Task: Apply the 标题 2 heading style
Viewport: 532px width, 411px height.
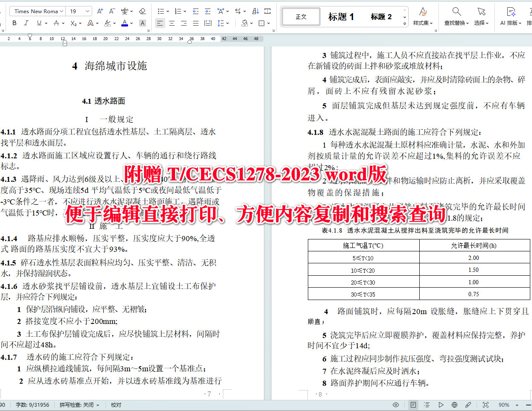Action: pyautogui.click(x=381, y=17)
